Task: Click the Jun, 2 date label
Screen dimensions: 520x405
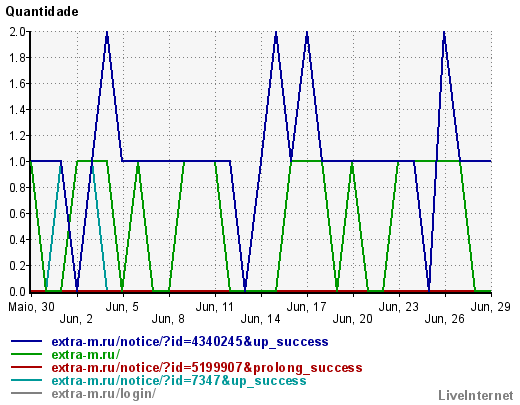Action: (76, 319)
